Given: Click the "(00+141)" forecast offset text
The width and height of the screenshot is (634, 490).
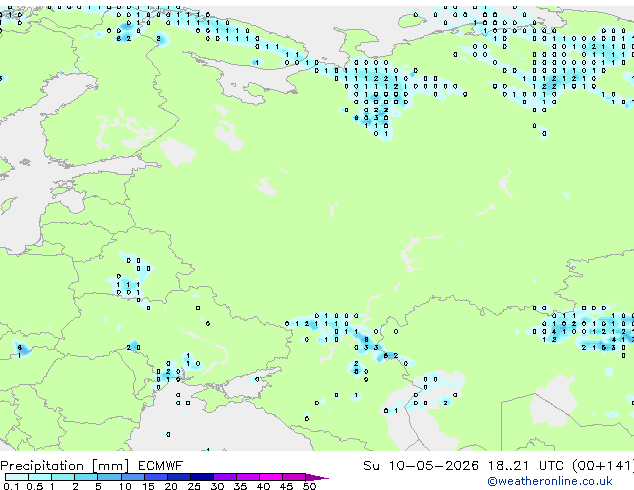Looking at the screenshot, I should coord(603,466).
